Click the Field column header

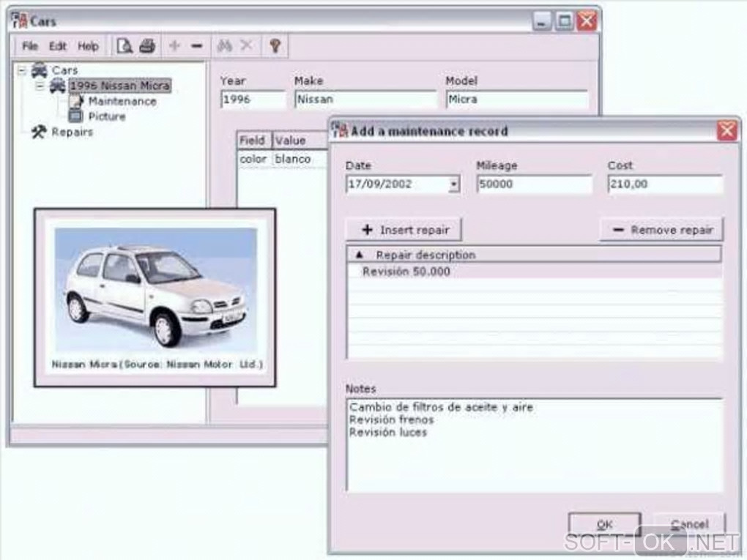tap(254, 141)
